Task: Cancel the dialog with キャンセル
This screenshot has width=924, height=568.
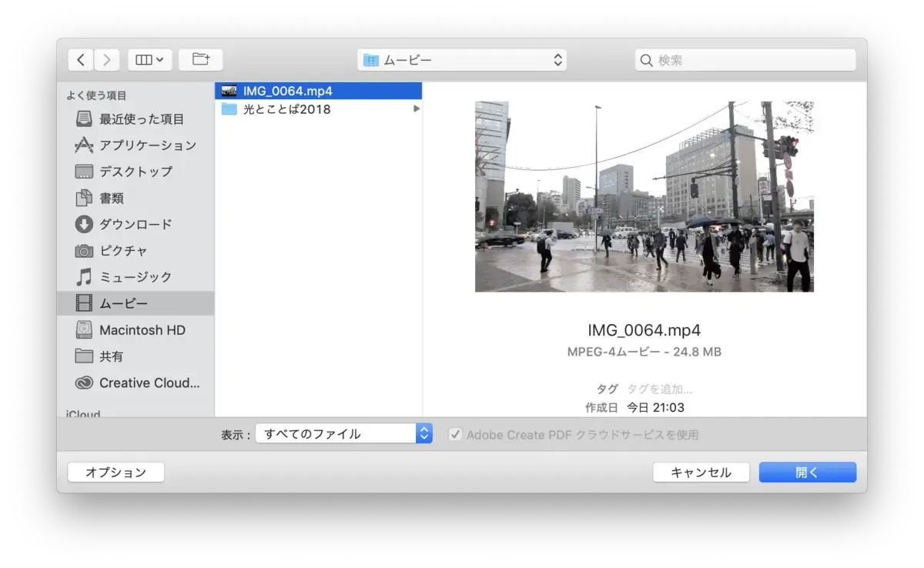Action: click(701, 472)
